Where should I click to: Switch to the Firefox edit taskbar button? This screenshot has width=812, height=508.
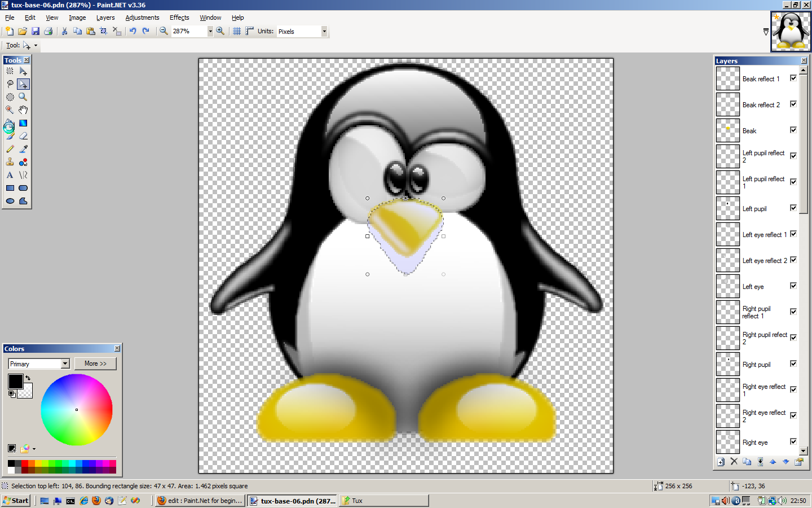tap(200, 501)
